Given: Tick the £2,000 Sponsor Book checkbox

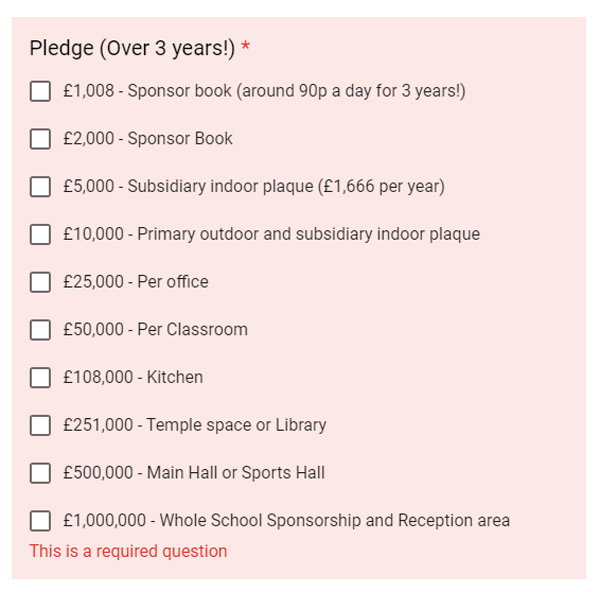Looking at the screenshot, I should point(40,139).
